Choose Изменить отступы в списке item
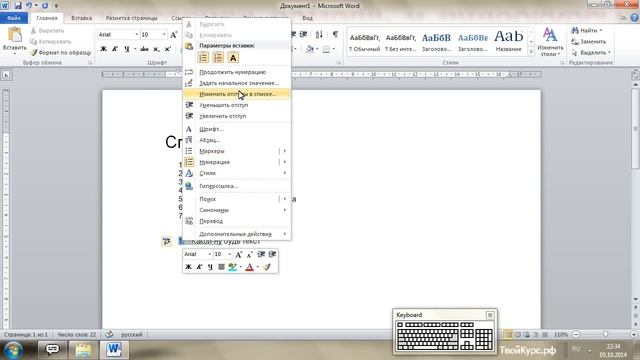The image size is (640, 360). pyautogui.click(x=237, y=94)
